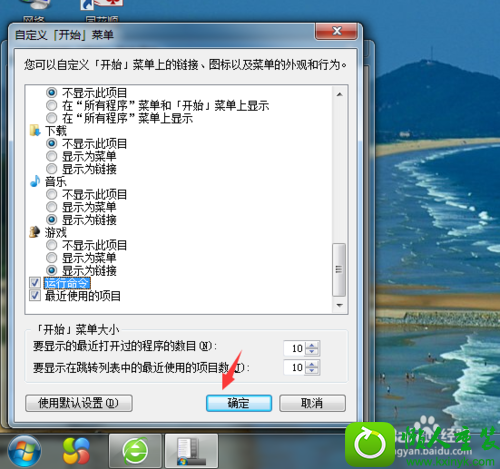Viewport: 500px width, 469px height.
Task: Click the 下载 category label
Action: pos(56,131)
